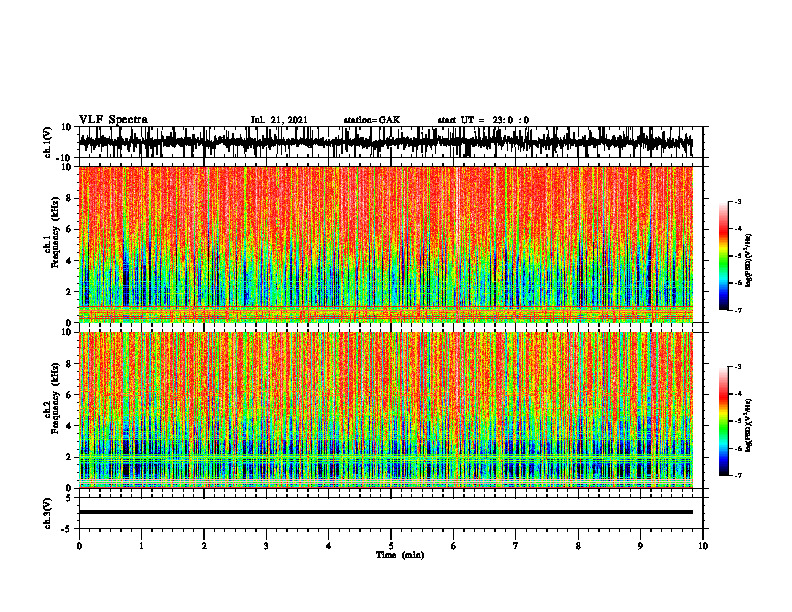Click the time axis tick label '10'
This screenshot has width=792, height=612.
(x=703, y=546)
